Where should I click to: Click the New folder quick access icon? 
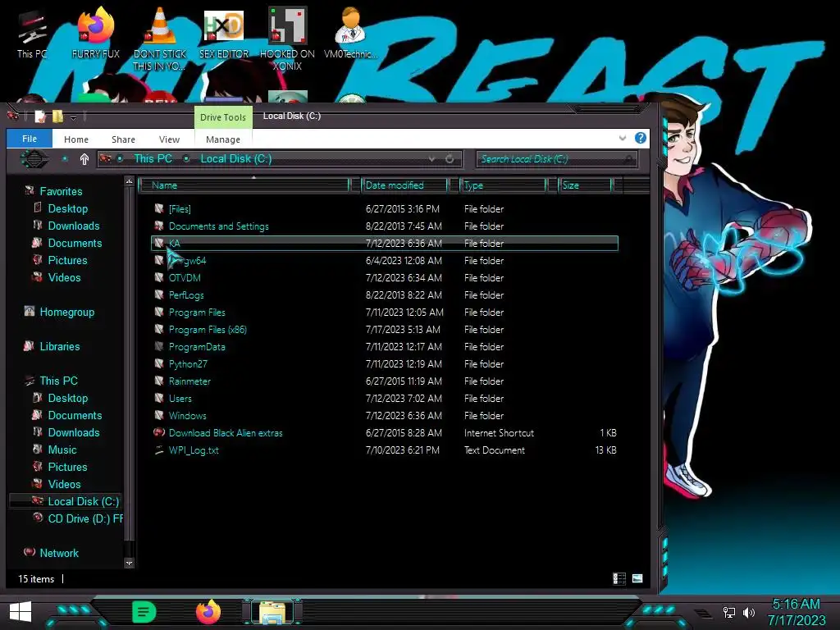click(57, 116)
